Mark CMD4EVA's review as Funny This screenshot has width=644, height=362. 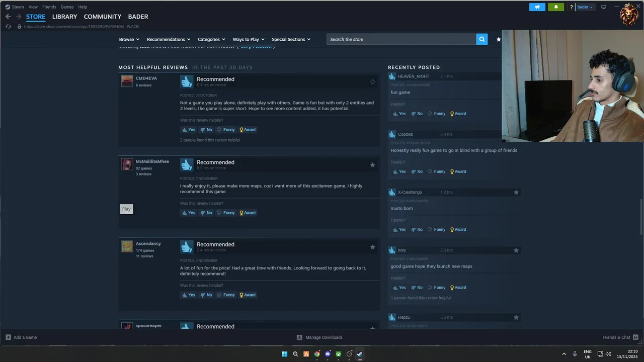(225, 130)
